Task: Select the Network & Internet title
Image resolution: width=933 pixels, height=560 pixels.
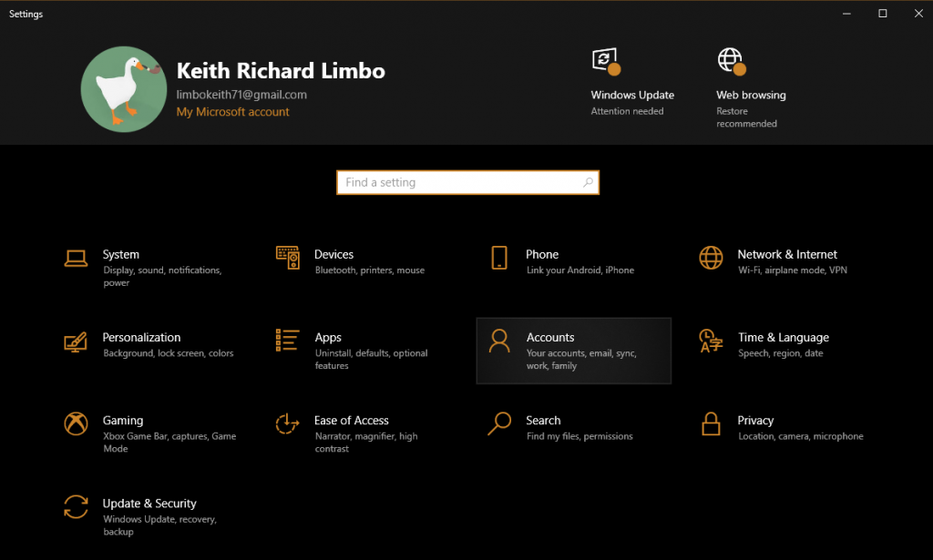Action: click(787, 254)
